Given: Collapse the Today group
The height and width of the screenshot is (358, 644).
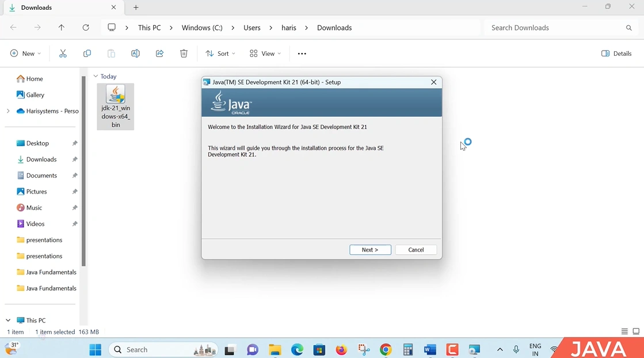Looking at the screenshot, I should 96,77.
